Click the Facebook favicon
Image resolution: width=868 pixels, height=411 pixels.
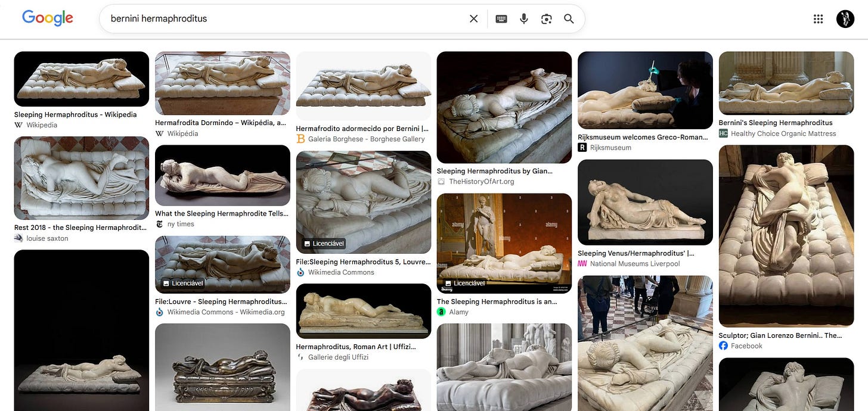723,345
